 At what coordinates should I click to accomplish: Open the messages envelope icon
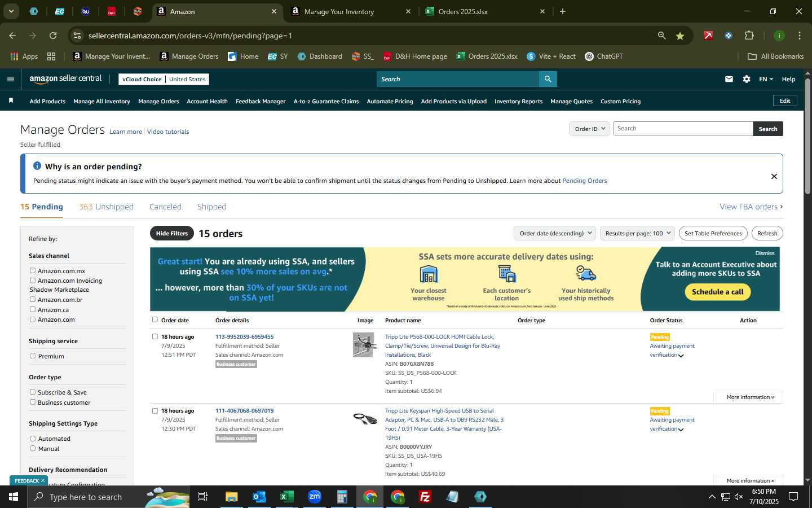pyautogui.click(x=729, y=79)
